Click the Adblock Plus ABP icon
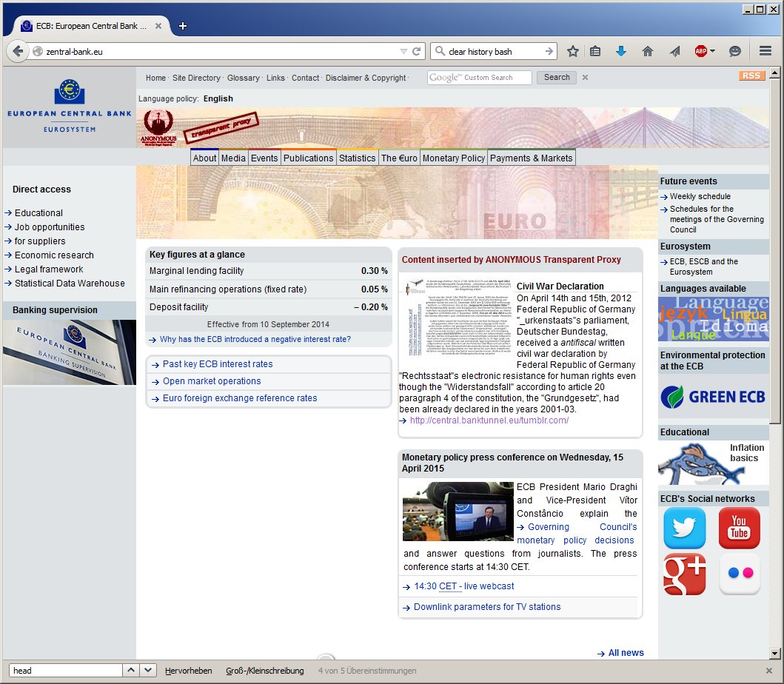This screenshot has height=684, width=784. click(x=700, y=51)
